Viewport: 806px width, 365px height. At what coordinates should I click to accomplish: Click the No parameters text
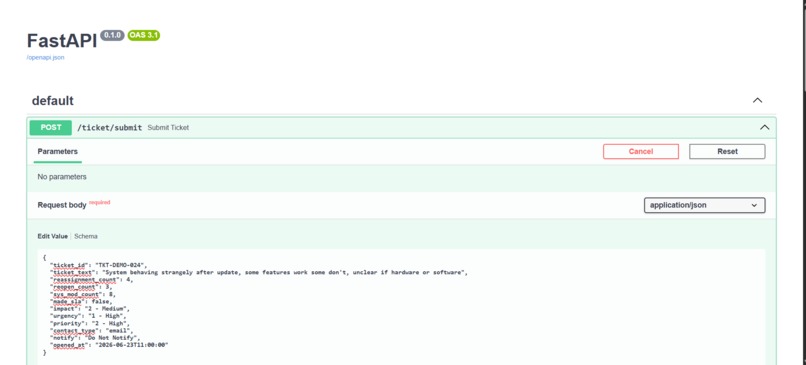(x=62, y=177)
